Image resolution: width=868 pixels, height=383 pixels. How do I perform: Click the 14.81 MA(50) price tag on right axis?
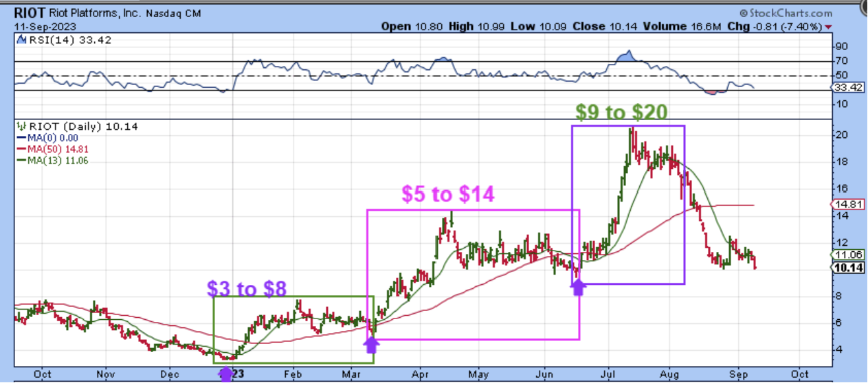[849, 205]
